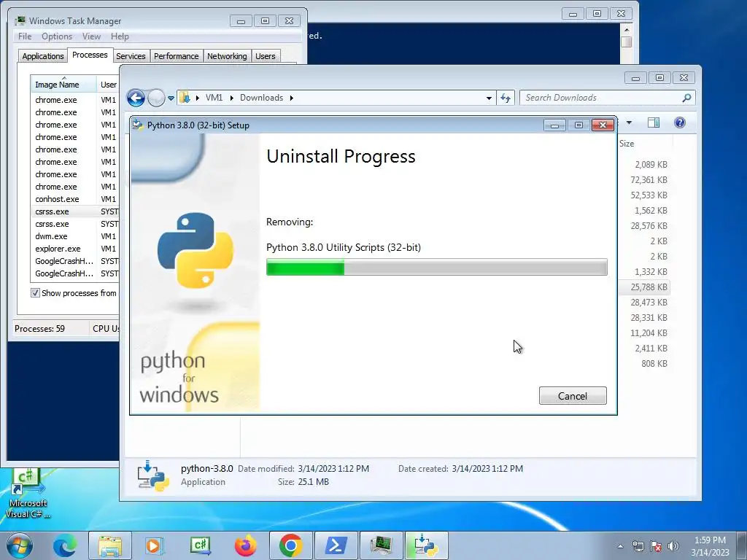Open Visual C# from the taskbar
This screenshot has height=560, width=747.
click(200, 545)
